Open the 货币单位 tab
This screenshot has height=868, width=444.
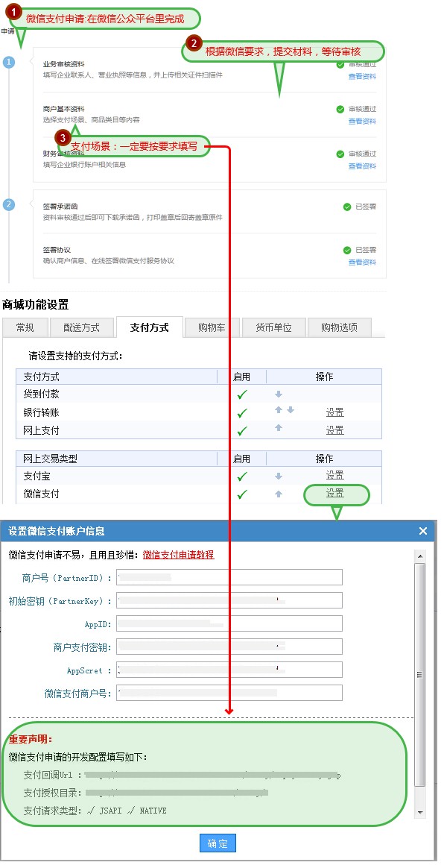pos(273,327)
